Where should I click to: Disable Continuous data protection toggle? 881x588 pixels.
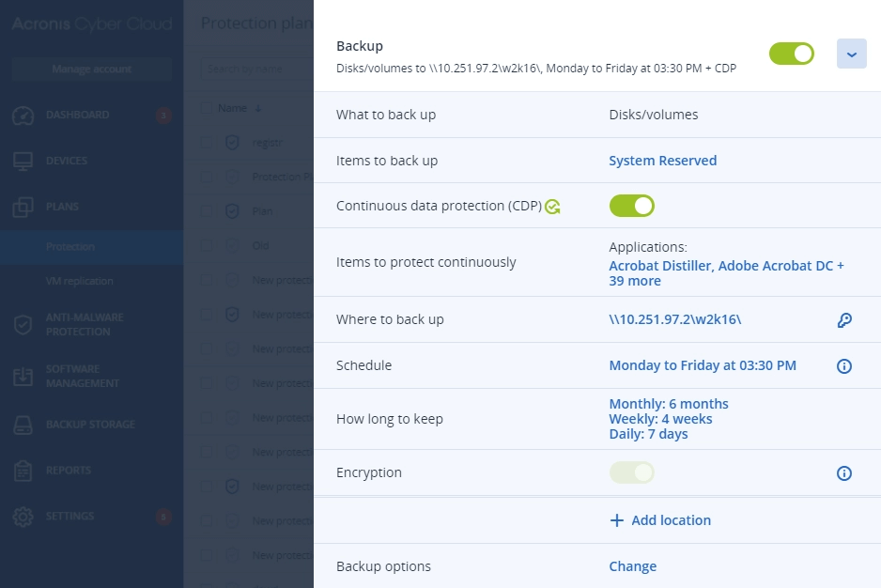coord(631,206)
